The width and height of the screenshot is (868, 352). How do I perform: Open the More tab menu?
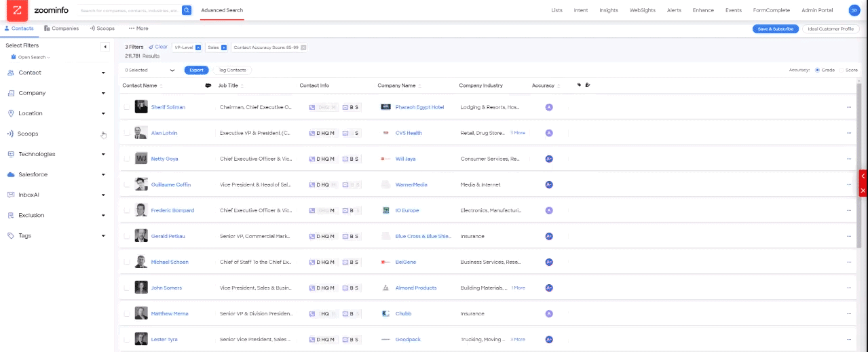coord(138,28)
